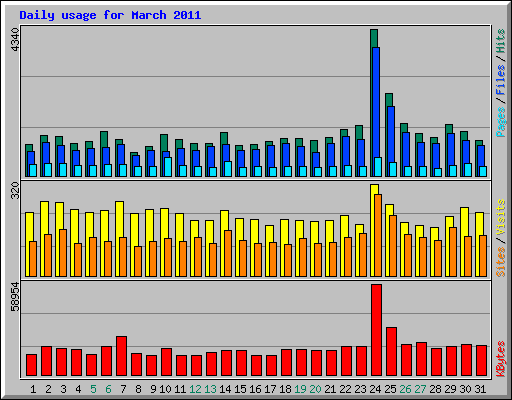This screenshot has width=512, height=400.
Task: Click day label 21 on x-axis
Action: [330, 389]
